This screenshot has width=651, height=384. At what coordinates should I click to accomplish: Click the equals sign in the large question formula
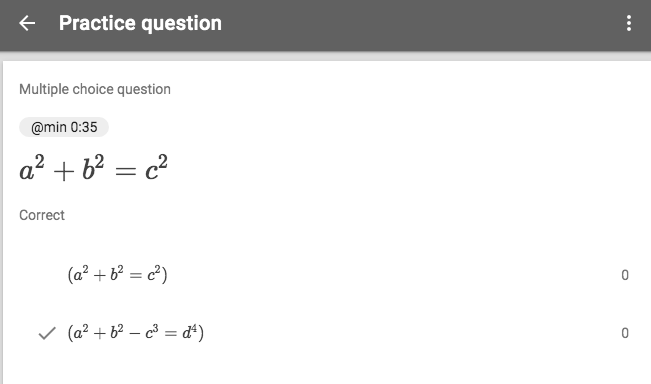tap(125, 171)
